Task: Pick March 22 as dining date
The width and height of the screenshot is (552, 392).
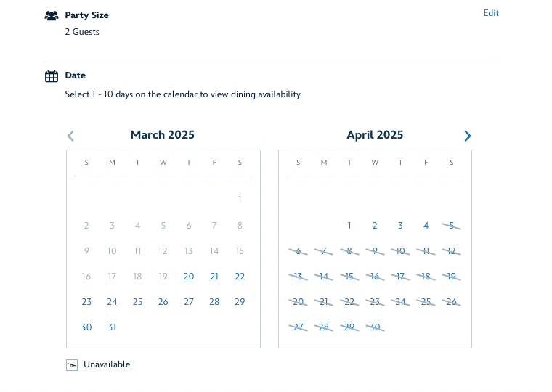Action: [x=240, y=277]
